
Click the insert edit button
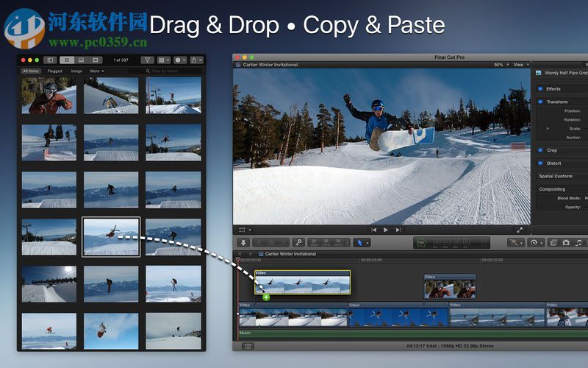pos(326,243)
